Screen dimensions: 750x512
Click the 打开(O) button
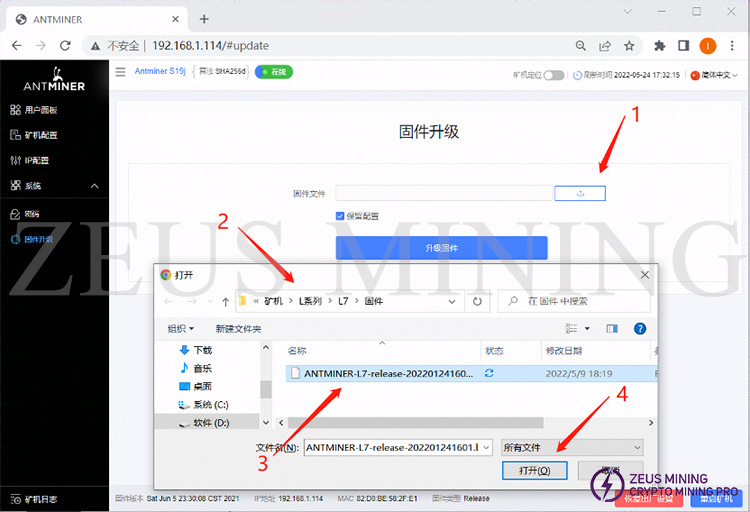[534, 470]
